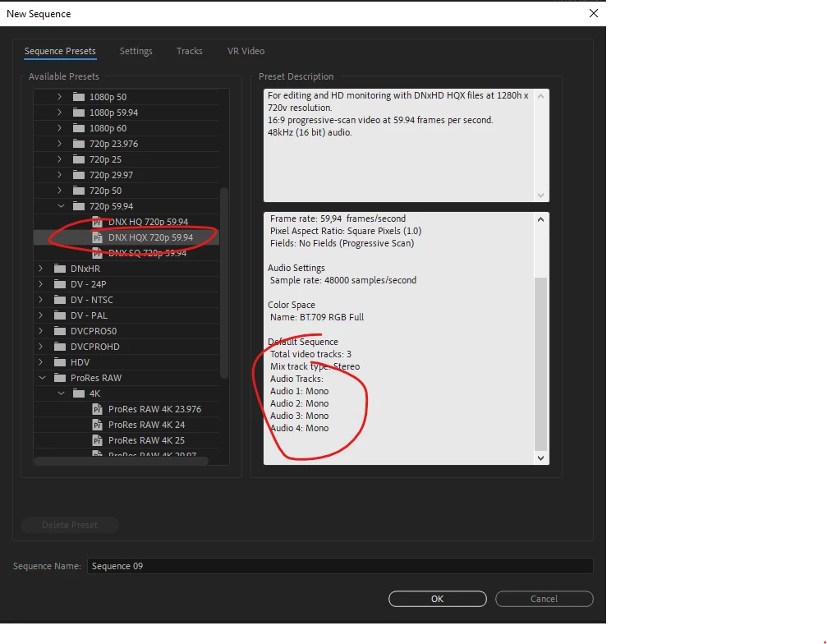Click the 720p 29.97 folder icon

(x=79, y=175)
